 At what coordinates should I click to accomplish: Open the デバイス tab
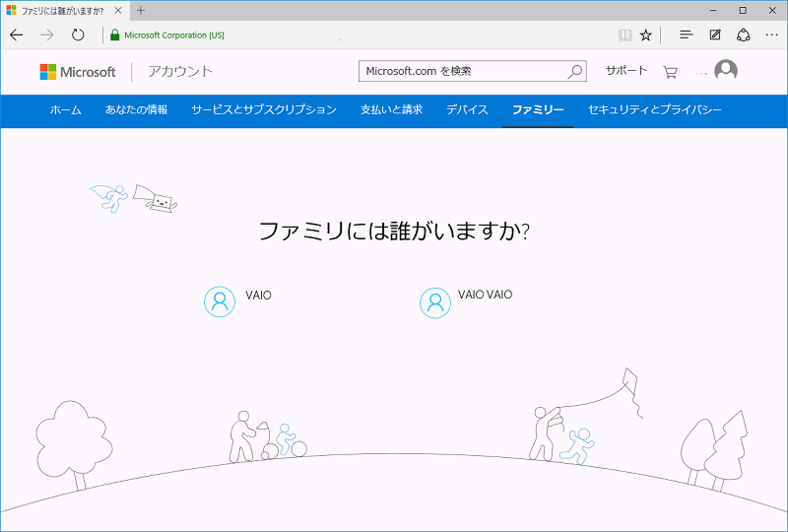[x=467, y=109]
